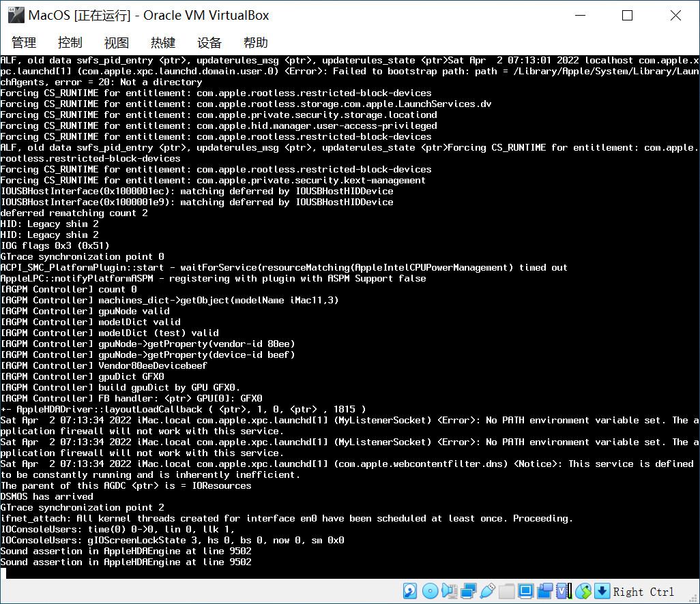Open the audio settings status icon
This screenshot has height=604, width=700.
pyautogui.click(x=449, y=591)
